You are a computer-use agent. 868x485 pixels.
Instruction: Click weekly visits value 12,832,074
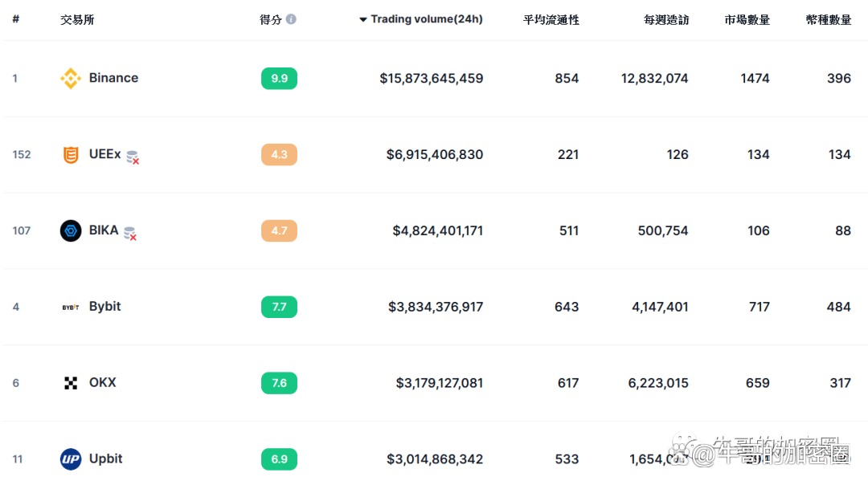point(654,79)
